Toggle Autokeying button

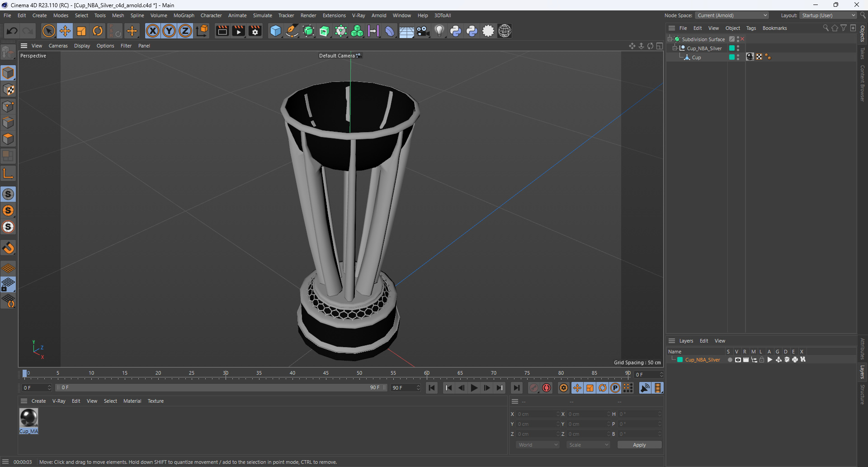pyautogui.click(x=547, y=388)
